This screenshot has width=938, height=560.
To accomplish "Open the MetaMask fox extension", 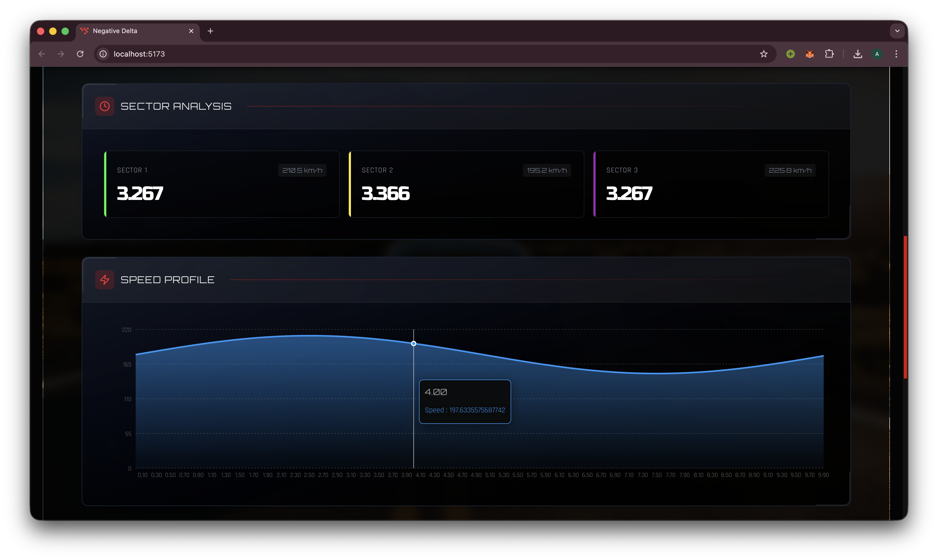I will (x=810, y=54).
